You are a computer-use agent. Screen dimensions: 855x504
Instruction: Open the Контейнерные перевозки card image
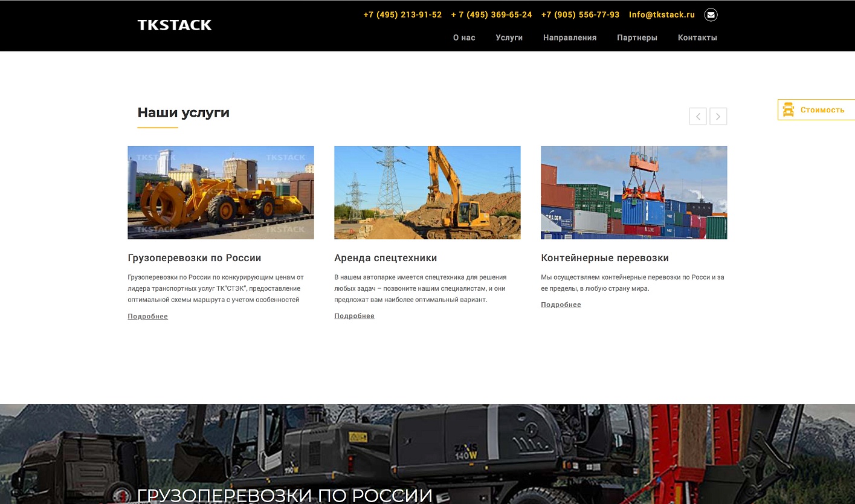click(634, 192)
